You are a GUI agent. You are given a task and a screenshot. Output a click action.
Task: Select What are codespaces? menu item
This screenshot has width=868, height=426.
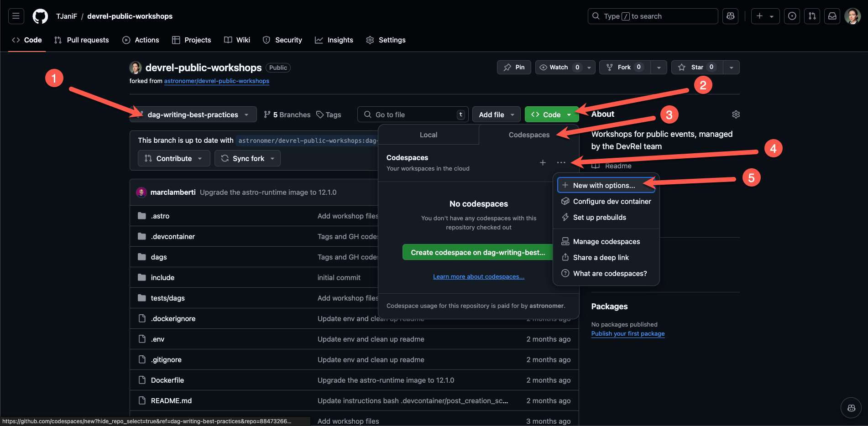[x=606, y=273]
